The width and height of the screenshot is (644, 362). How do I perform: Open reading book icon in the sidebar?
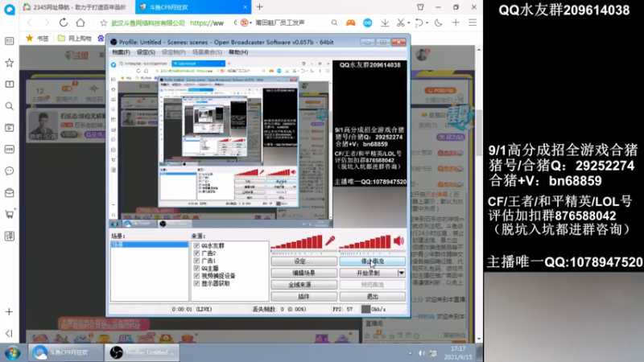click(x=9, y=84)
